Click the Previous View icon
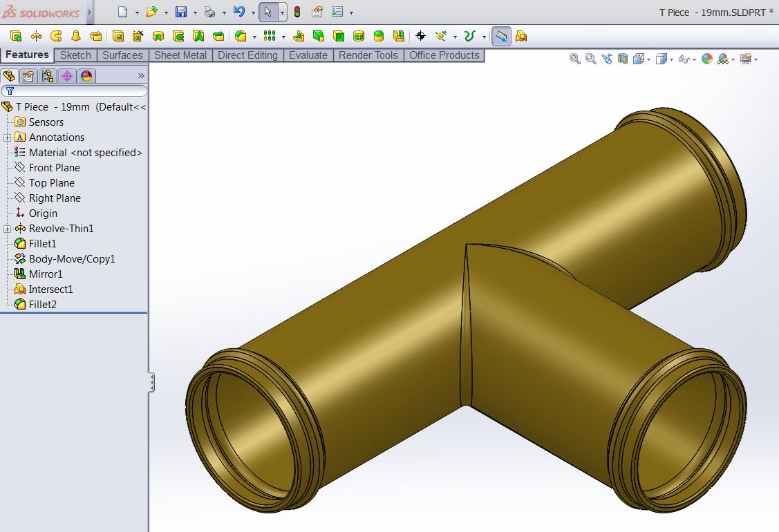779x532 pixels. coord(607,59)
